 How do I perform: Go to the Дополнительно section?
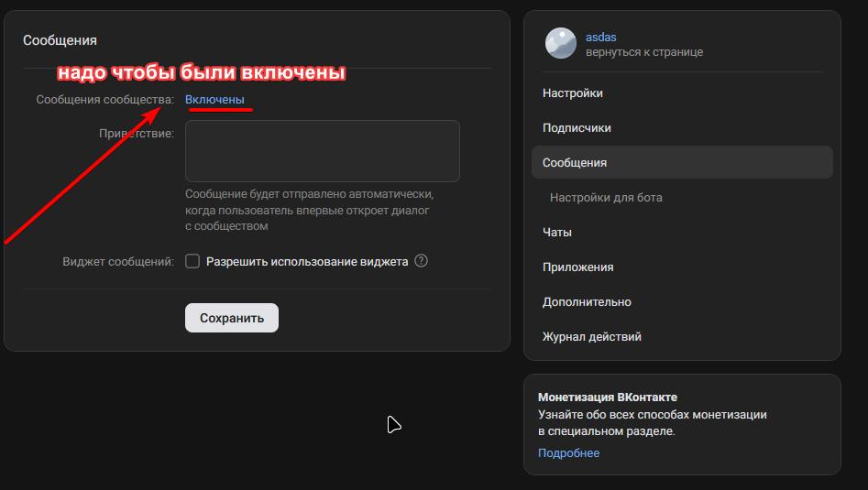pos(587,302)
